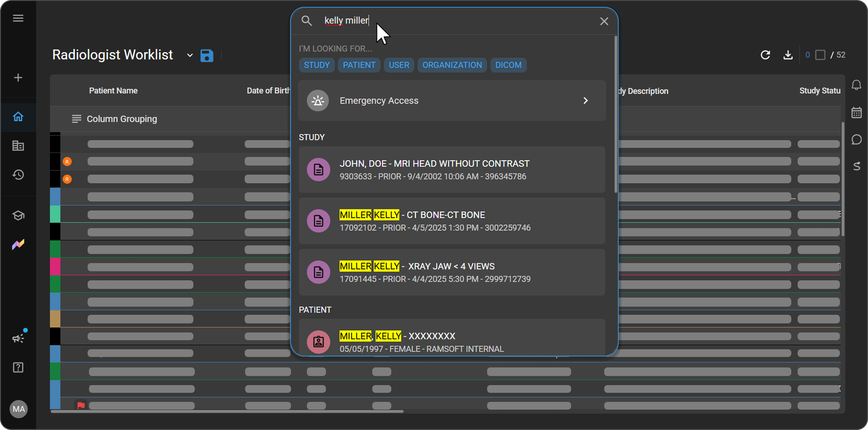Click the selected count 0
Image resolution: width=868 pixels, height=430 pixels.
coord(808,55)
